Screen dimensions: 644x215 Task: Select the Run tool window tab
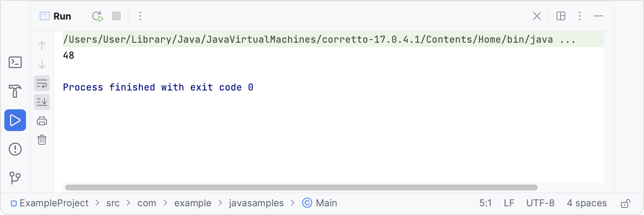(56, 16)
